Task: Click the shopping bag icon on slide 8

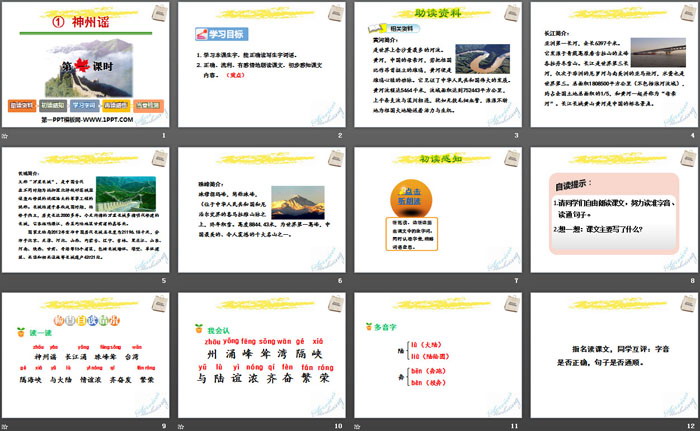Action: tap(688, 158)
